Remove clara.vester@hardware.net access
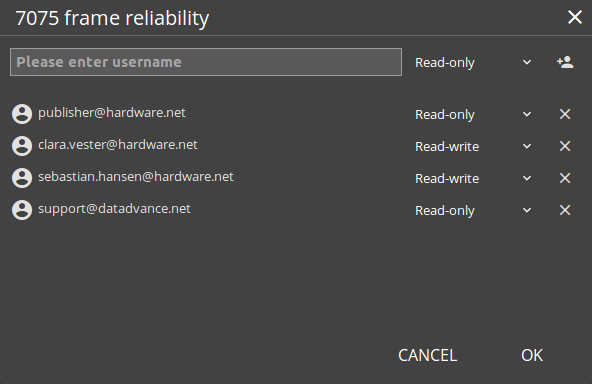The width and height of the screenshot is (592, 384). pyautogui.click(x=565, y=146)
